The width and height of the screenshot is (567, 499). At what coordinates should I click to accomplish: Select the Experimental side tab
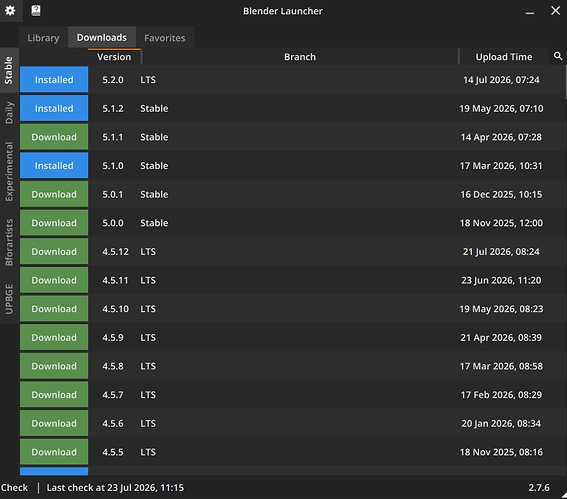9,171
